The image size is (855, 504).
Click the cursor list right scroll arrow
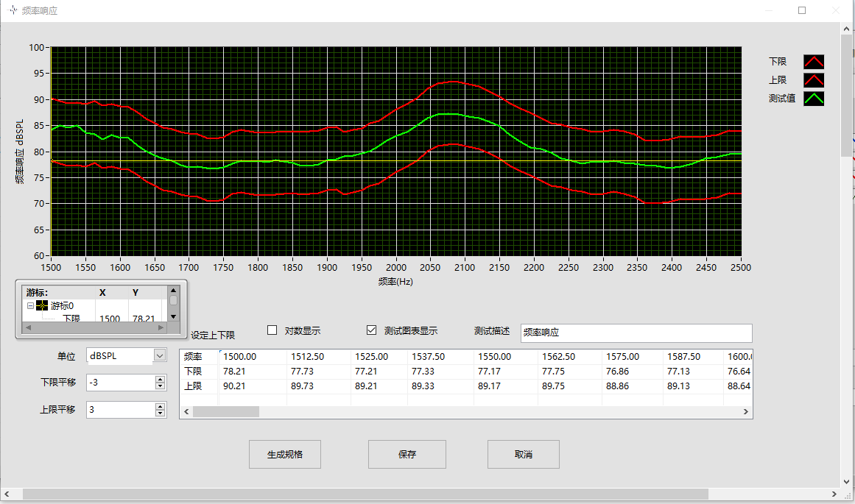tap(161, 327)
